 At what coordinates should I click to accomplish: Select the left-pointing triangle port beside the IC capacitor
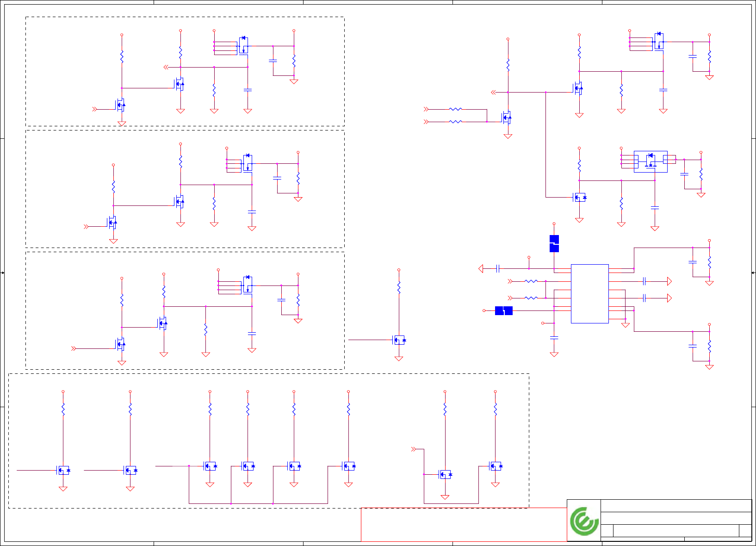coord(481,268)
